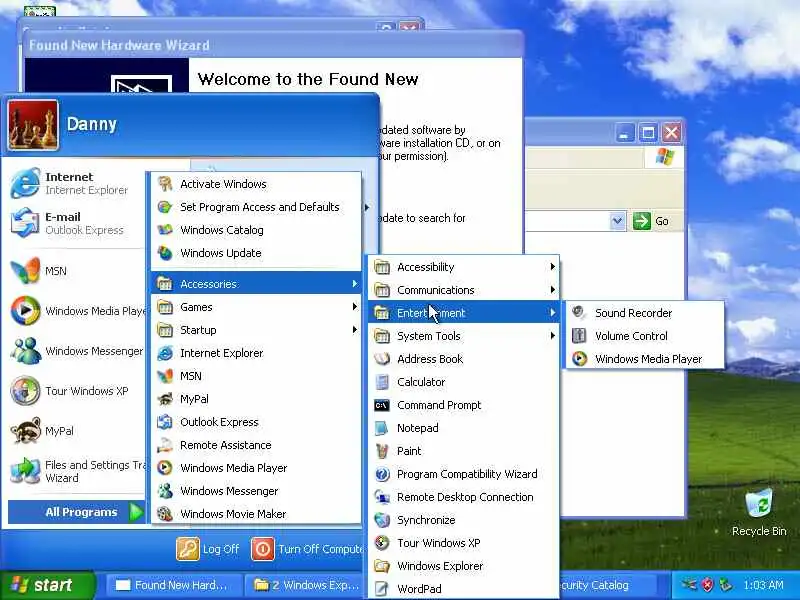Open Windows Media Player in All Programs list
800x600 pixels.
pos(256,468)
